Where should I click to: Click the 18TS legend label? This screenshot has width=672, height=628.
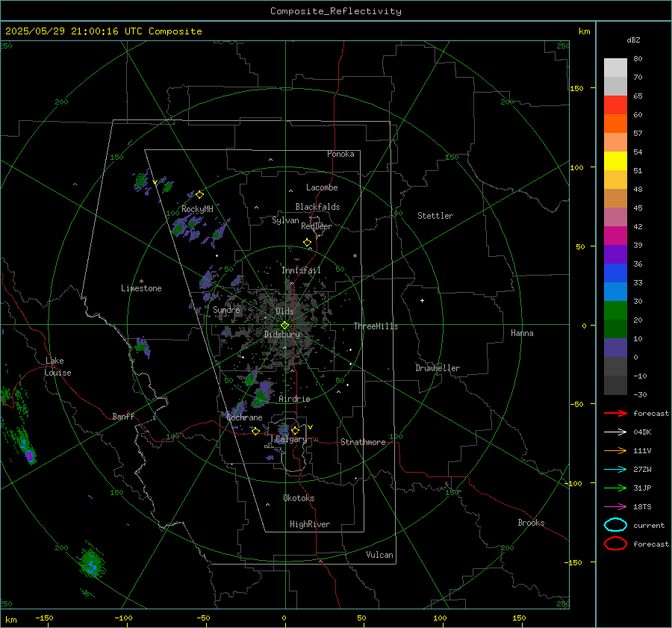click(x=642, y=507)
